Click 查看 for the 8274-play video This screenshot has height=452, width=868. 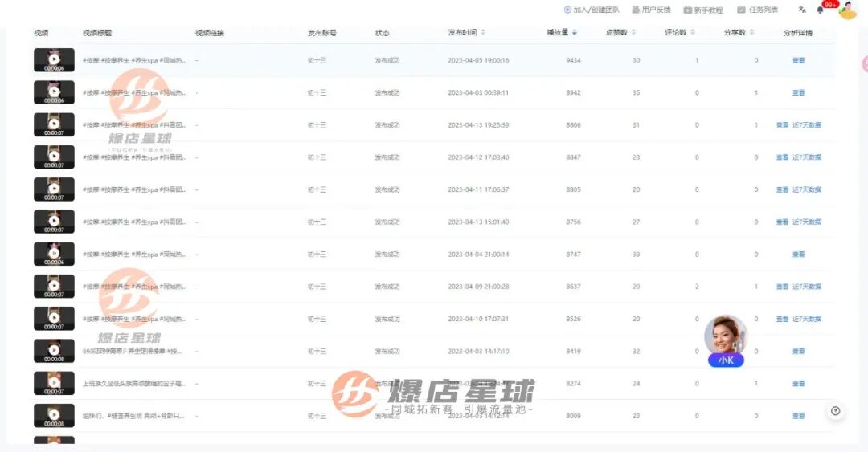(798, 384)
